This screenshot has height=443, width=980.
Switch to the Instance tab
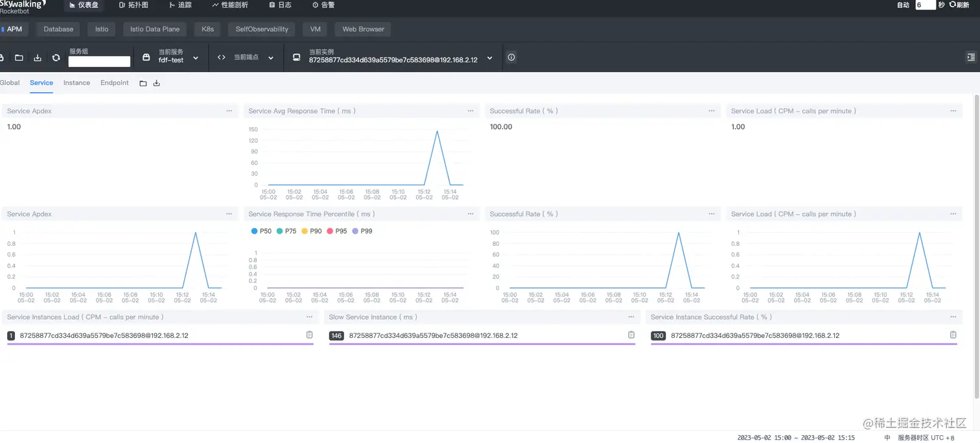pyautogui.click(x=76, y=83)
